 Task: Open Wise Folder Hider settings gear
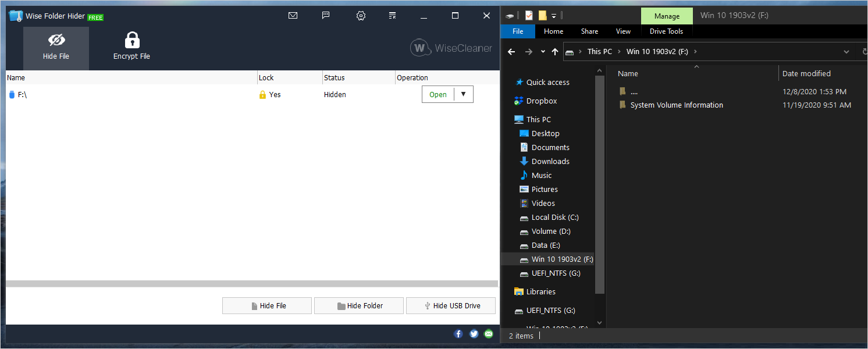(x=361, y=16)
